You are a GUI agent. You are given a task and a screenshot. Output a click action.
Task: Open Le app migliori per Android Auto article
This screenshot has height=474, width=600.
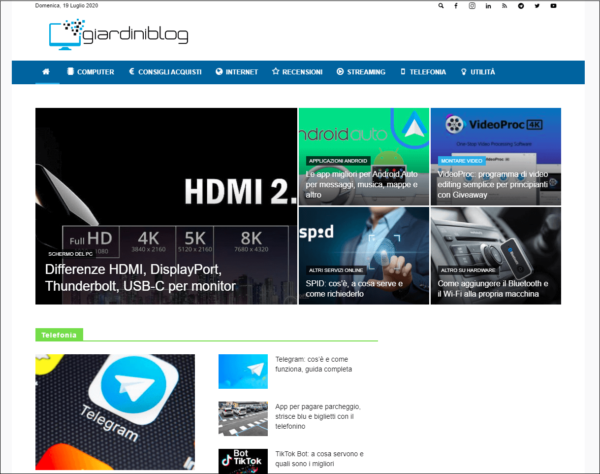(362, 184)
